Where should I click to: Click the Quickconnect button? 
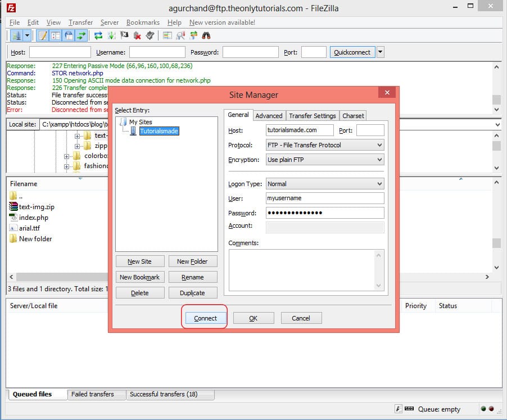click(352, 52)
